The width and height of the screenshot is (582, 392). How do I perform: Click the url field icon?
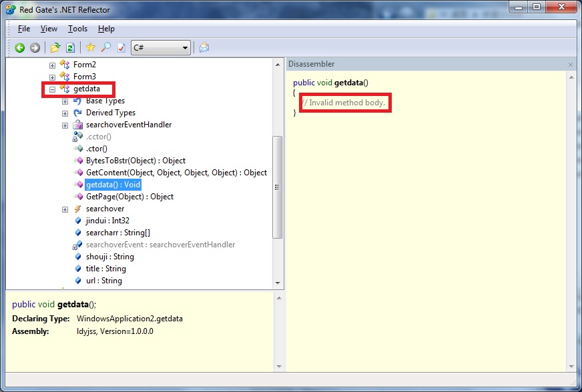point(78,281)
